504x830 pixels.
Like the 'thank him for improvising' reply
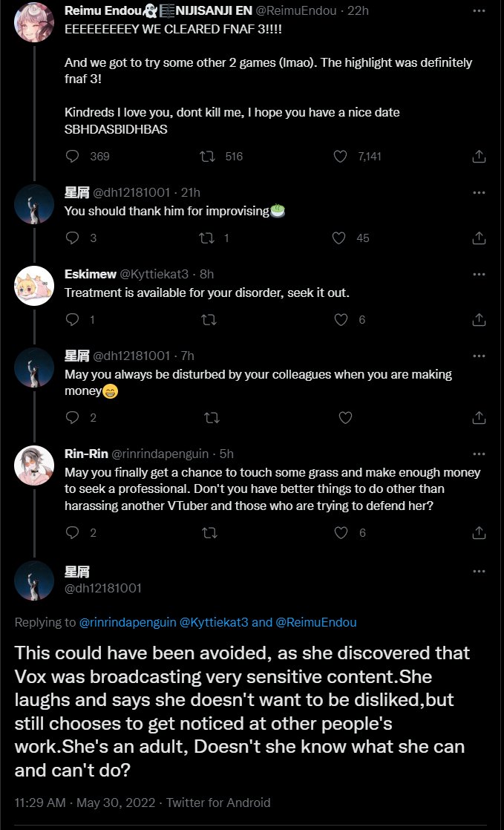[338, 238]
